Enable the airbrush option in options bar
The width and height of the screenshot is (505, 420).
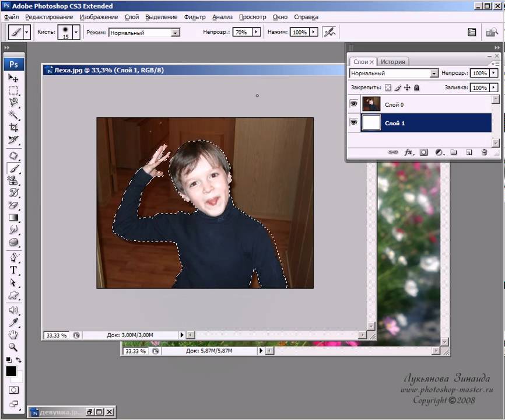pyautogui.click(x=330, y=33)
